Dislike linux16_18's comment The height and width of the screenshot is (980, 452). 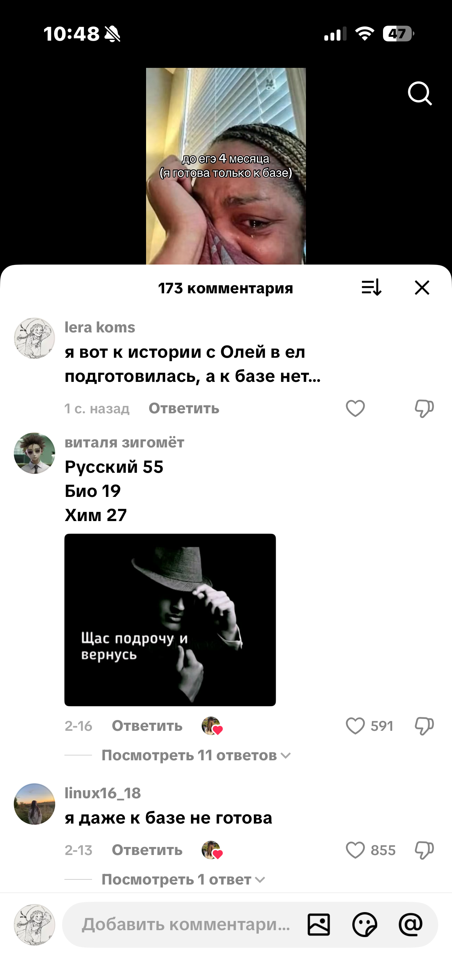424,850
